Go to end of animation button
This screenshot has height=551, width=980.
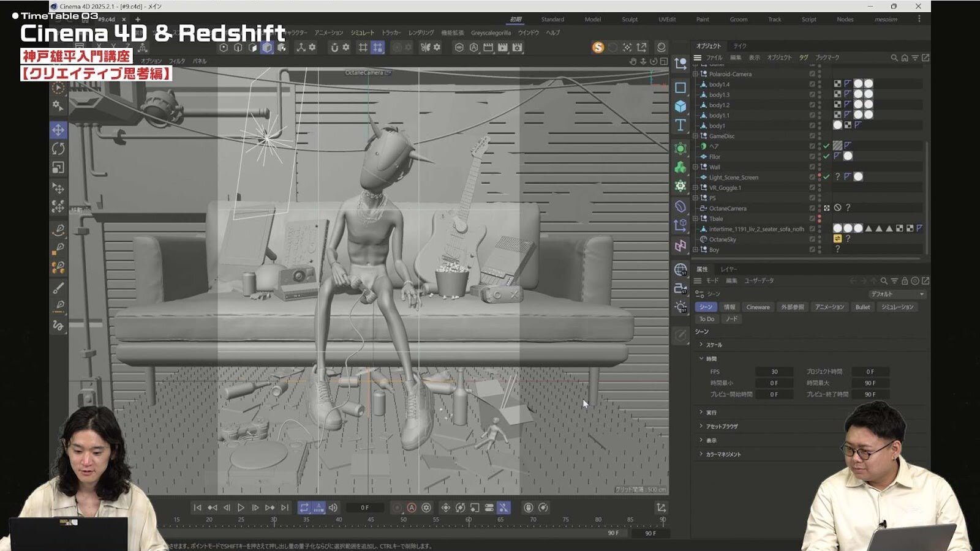tap(285, 508)
